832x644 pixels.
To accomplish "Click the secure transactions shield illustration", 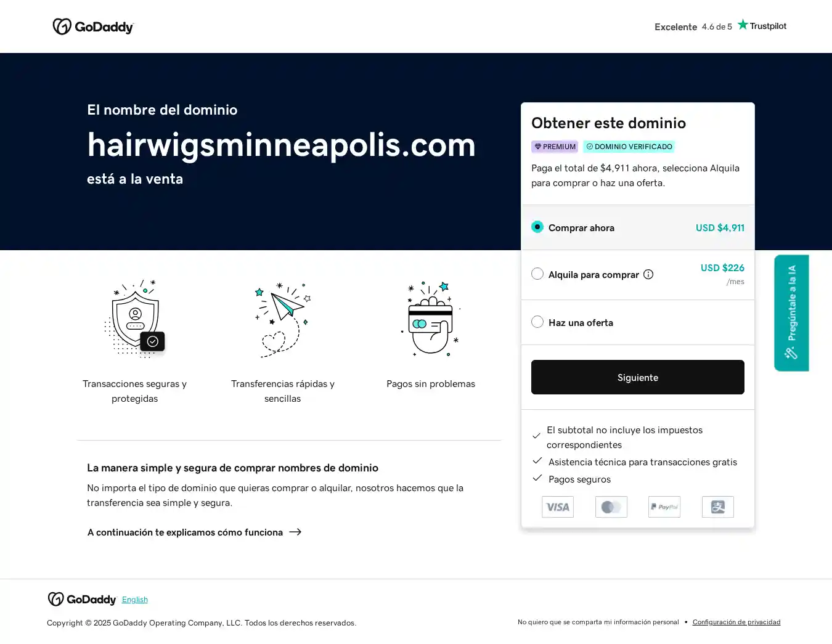I will click(x=135, y=319).
